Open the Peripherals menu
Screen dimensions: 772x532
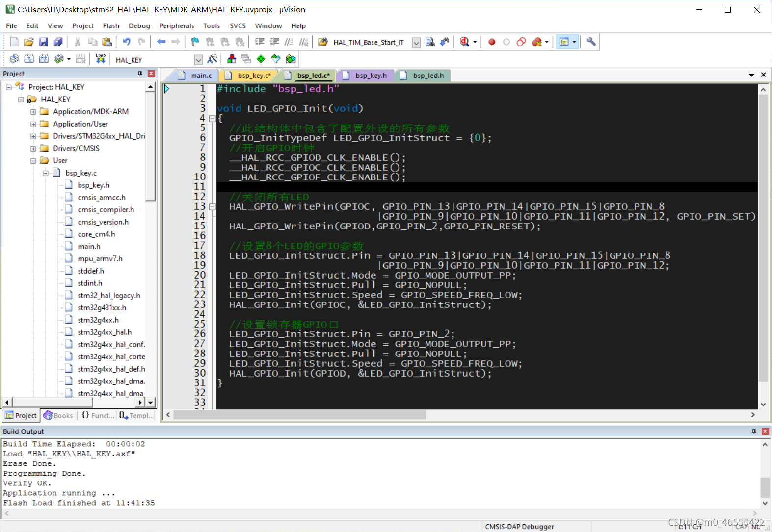177,26
